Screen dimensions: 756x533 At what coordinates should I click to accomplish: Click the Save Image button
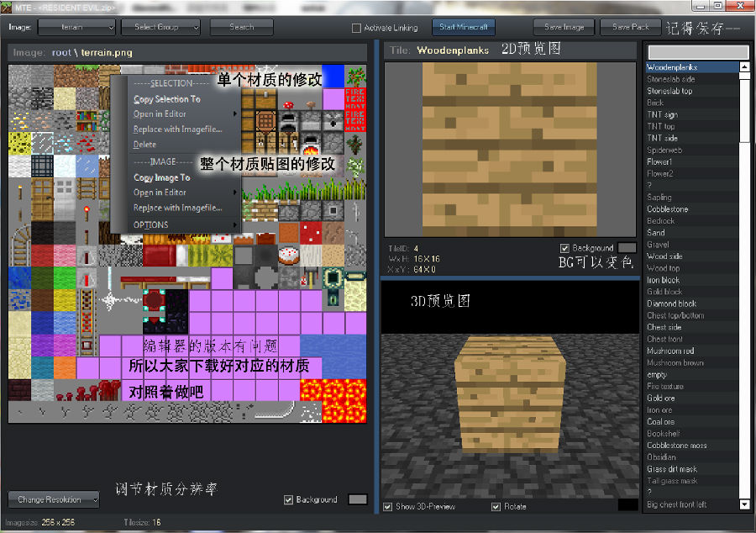[x=563, y=26]
